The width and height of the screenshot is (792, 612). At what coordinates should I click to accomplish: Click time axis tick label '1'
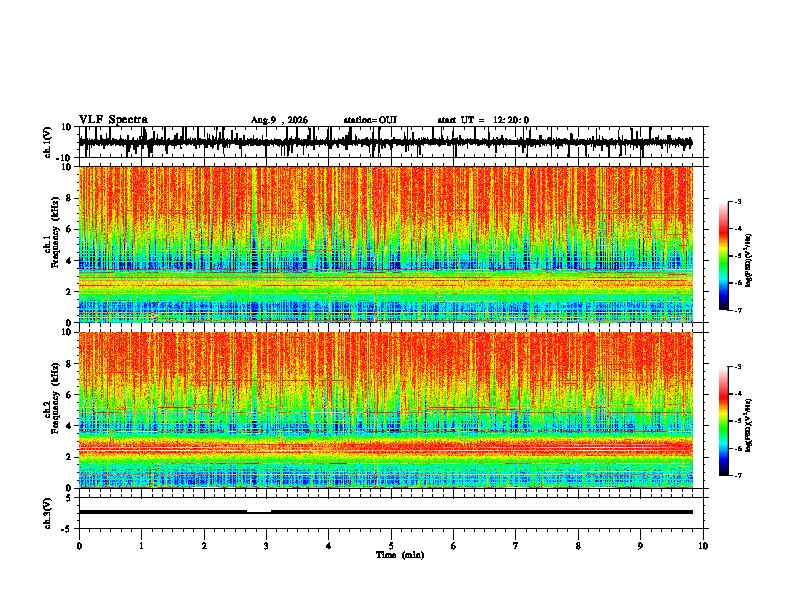click(x=141, y=546)
